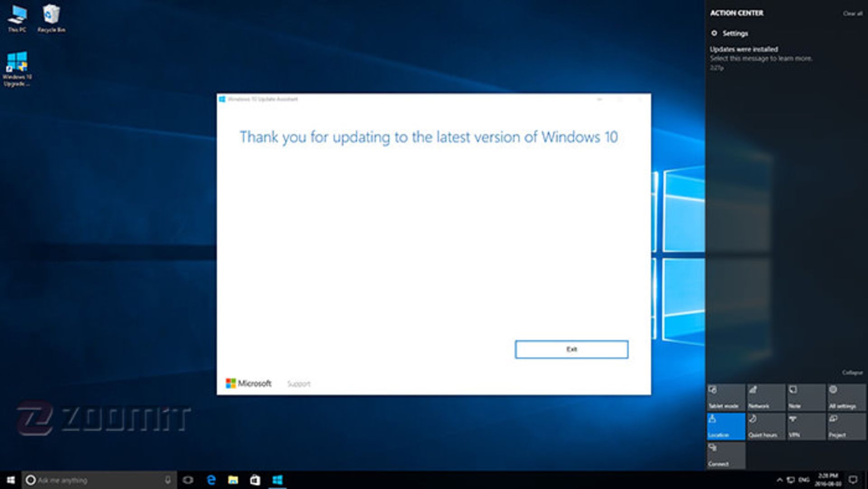Image resolution: width=868 pixels, height=489 pixels.
Task: Open the Project quick action tile
Action: click(x=846, y=426)
